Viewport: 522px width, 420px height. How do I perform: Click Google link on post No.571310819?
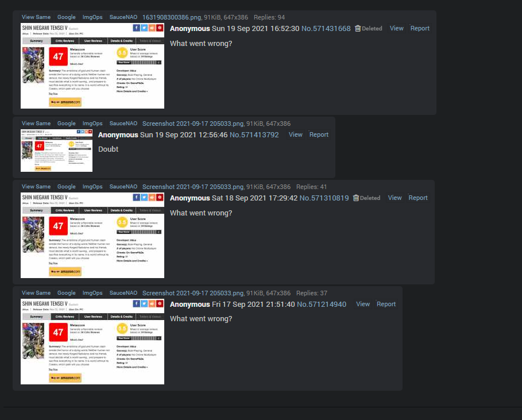coord(66,187)
